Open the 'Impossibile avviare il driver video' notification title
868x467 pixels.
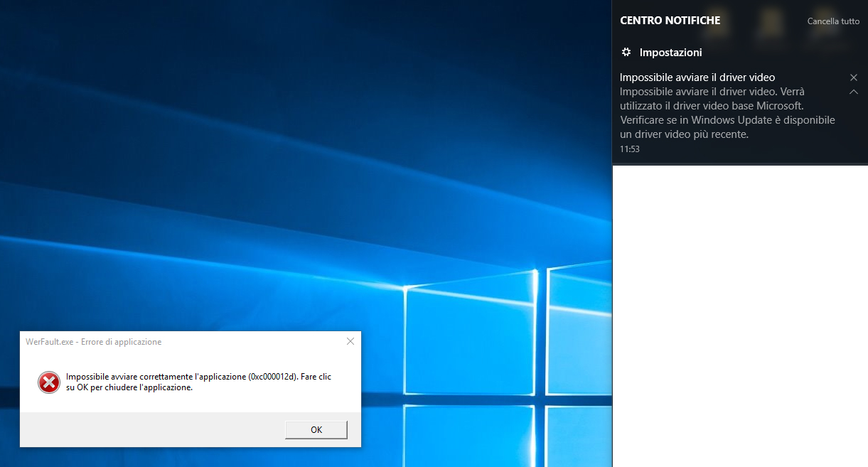pos(697,77)
